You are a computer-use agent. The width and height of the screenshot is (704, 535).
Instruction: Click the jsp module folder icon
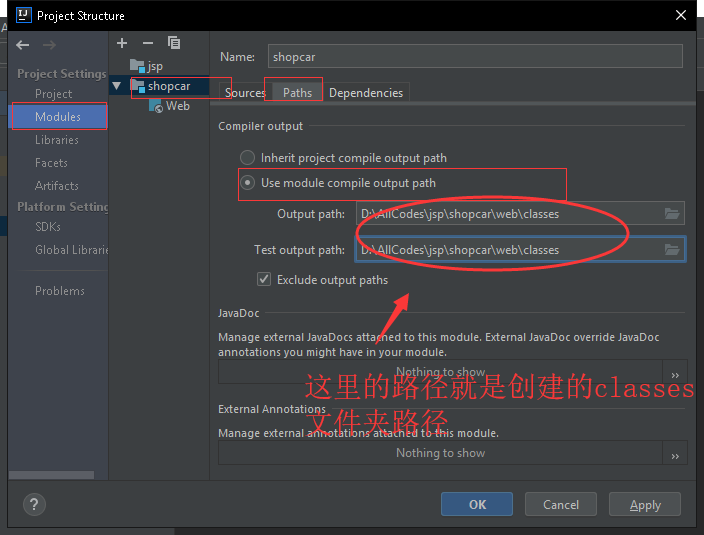[x=137, y=66]
